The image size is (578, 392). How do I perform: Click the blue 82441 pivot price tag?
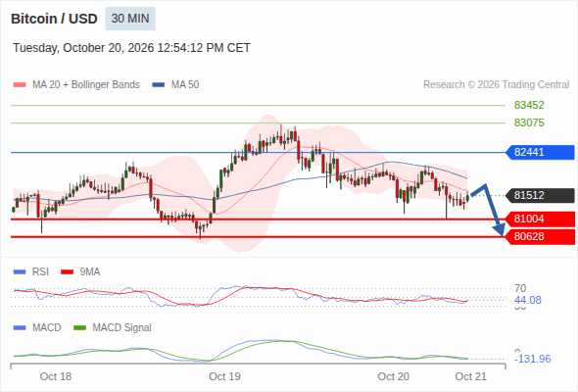[x=540, y=152]
